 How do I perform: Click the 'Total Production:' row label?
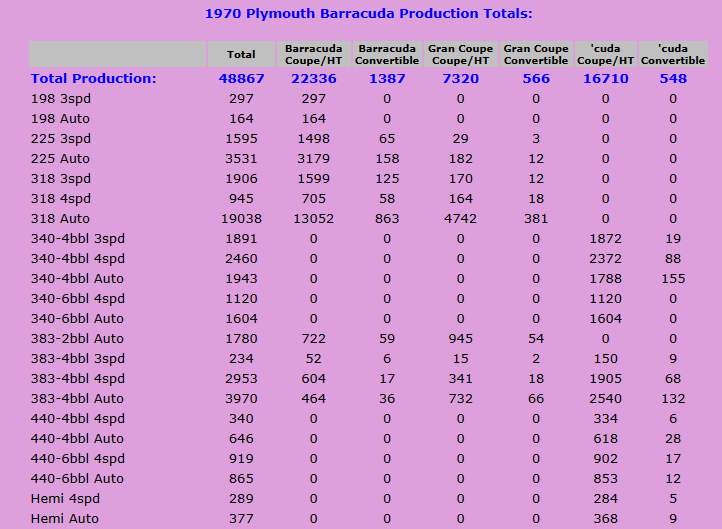click(93, 78)
